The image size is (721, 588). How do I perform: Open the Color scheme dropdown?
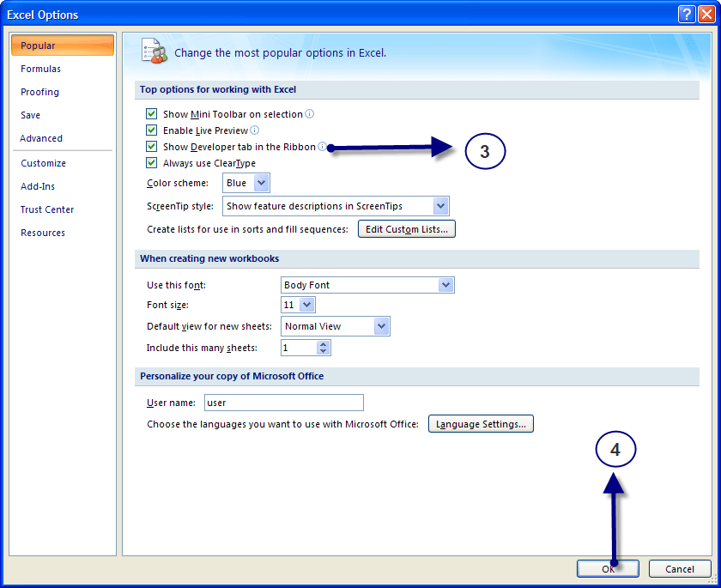[x=263, y=182]
